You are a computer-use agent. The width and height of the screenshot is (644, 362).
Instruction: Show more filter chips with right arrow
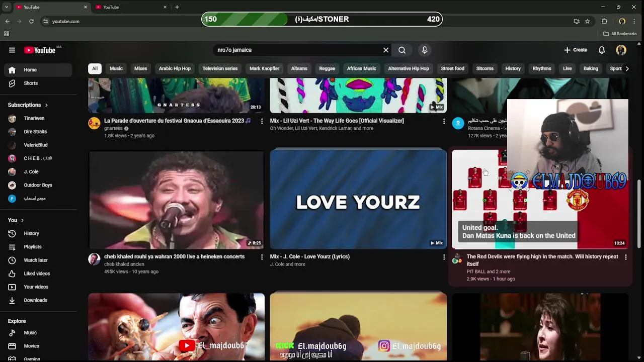(627, 68)
